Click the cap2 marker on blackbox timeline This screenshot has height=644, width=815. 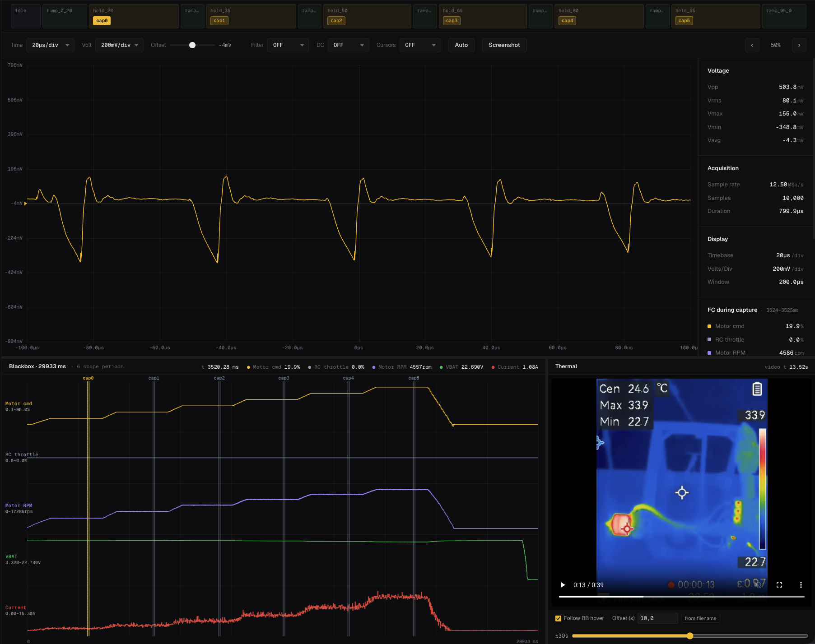tap(219, 378)
